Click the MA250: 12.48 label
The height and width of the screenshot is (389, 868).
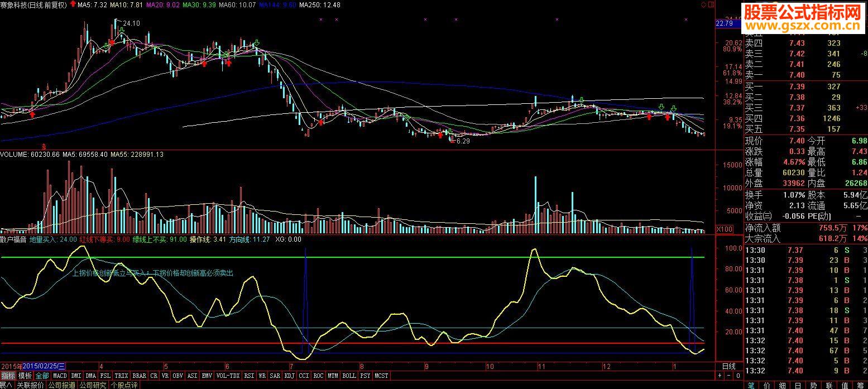click(x=319, y=4)
